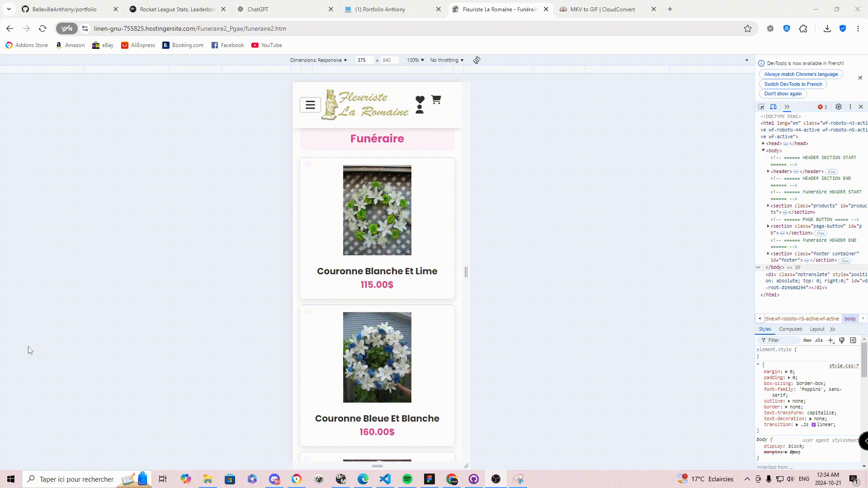Expand the section class products element

769,206
